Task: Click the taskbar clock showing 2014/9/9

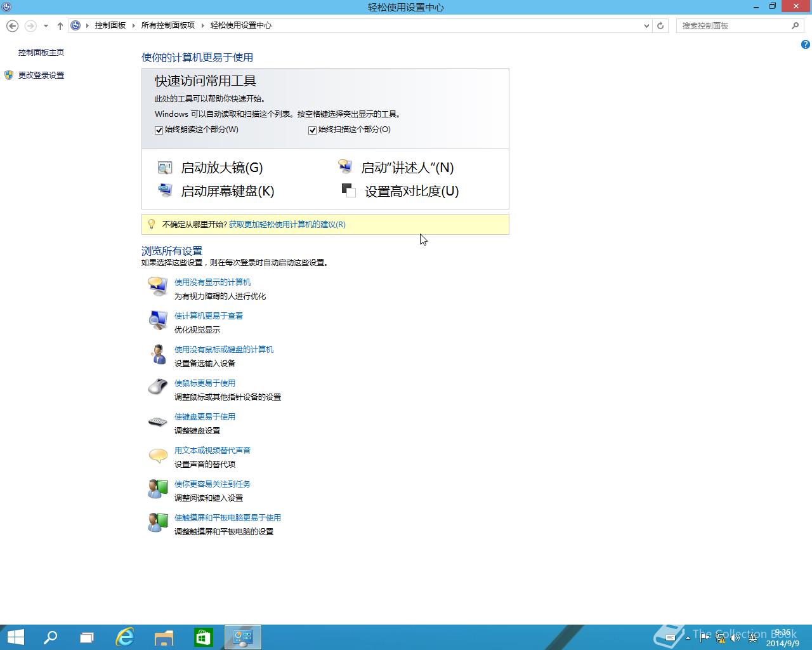Action: click(783, 638)
